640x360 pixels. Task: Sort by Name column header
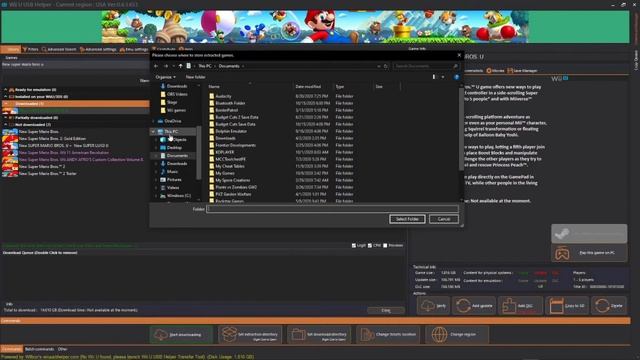pyautogui.click(x=214, y=87)
